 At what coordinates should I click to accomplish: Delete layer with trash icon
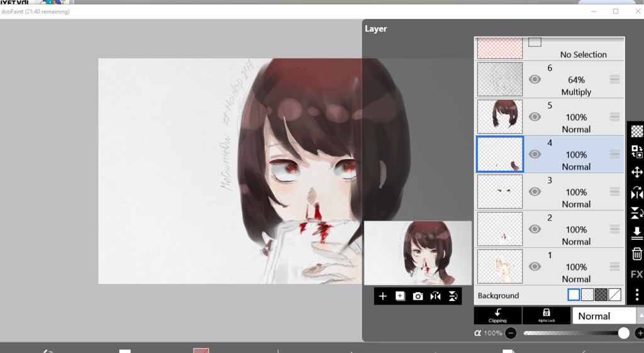(x=636, y=254)
